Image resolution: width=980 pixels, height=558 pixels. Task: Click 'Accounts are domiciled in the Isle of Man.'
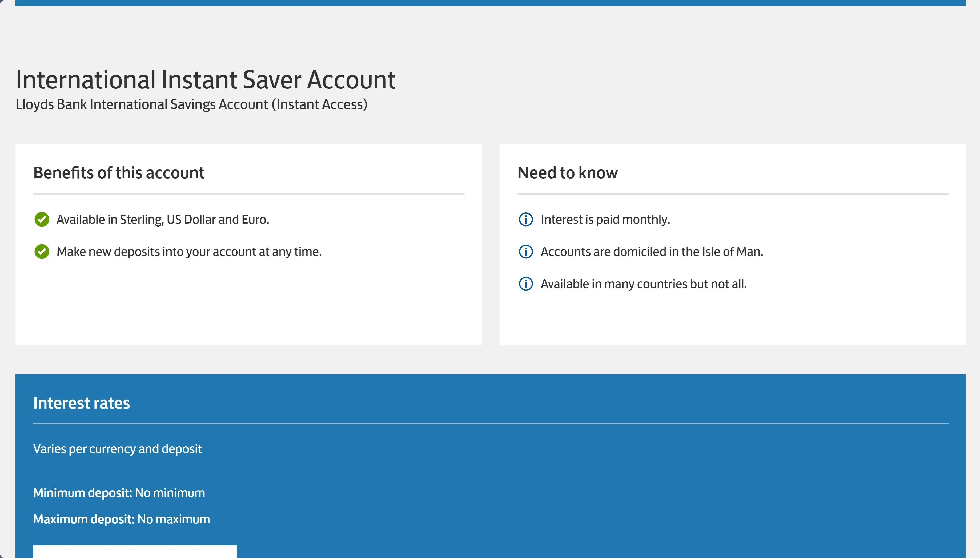pos(652,251)
